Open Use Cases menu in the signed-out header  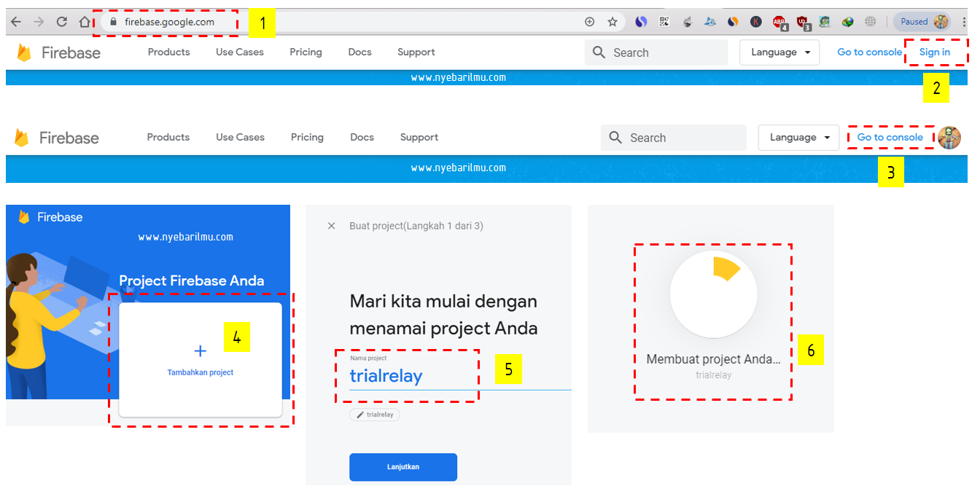click(x=240, y=52)
